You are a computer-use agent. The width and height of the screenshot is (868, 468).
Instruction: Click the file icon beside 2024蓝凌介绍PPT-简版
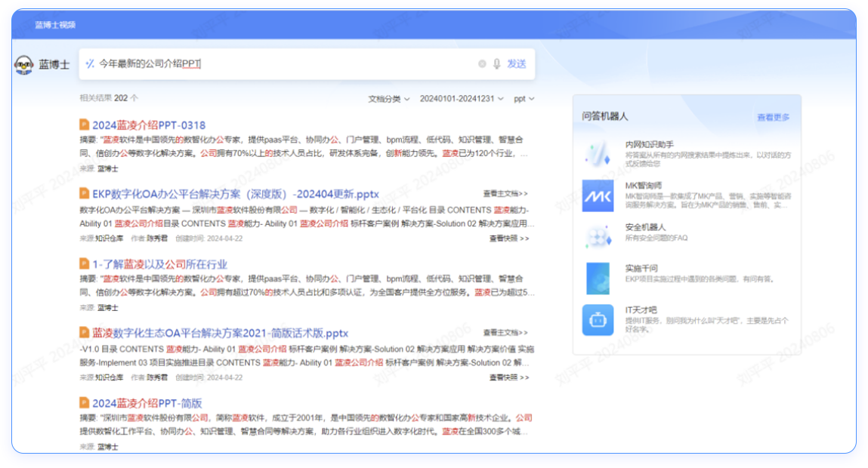(x=84, y=402)
